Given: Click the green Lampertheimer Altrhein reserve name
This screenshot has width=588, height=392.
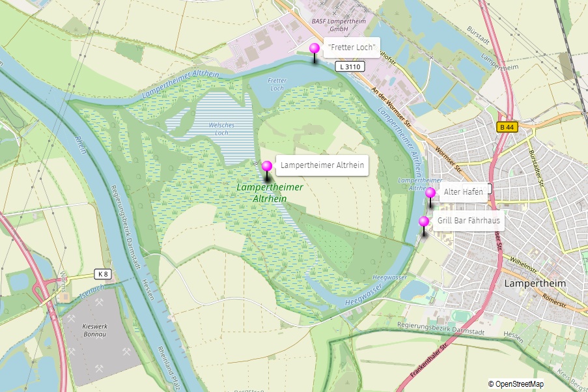Looking at the screenshot, I should (x=270, y=193).
